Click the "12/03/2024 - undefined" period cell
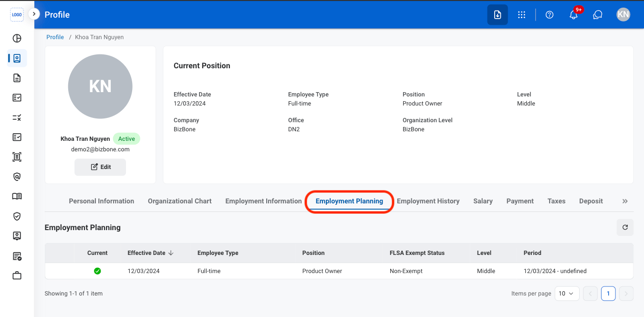644x317 pixels. [555, 271]
